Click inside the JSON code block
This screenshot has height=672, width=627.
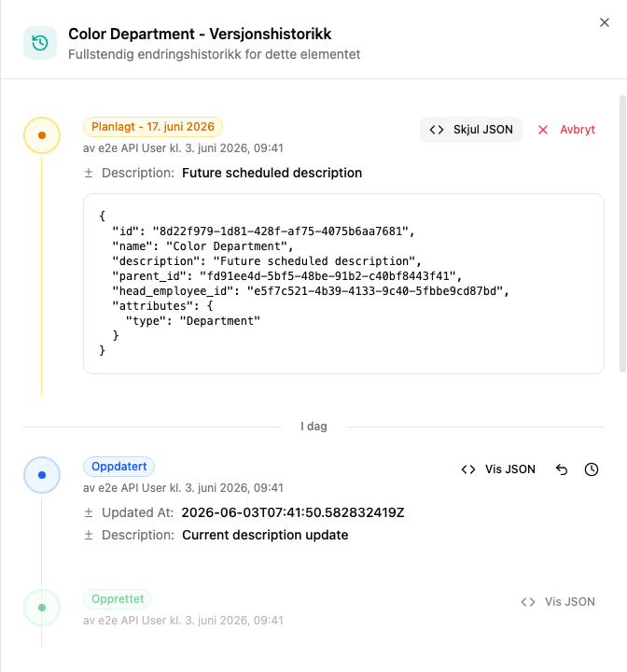(x=343, y=284)
